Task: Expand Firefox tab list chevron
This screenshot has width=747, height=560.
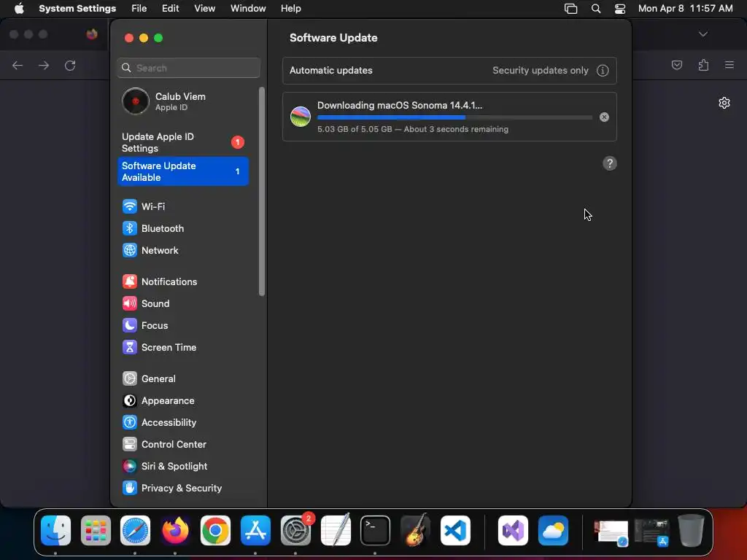Action: point(703,34)
